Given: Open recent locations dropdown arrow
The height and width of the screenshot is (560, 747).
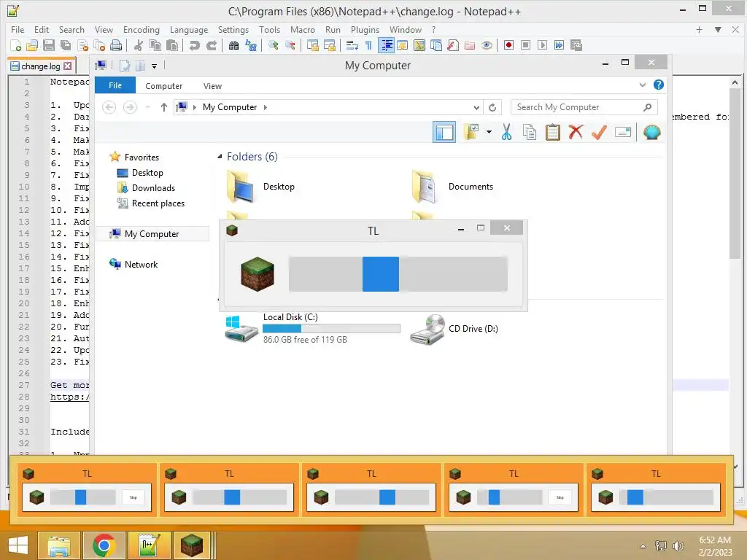Looking at the screenshot, I should (x=147, y=107).
